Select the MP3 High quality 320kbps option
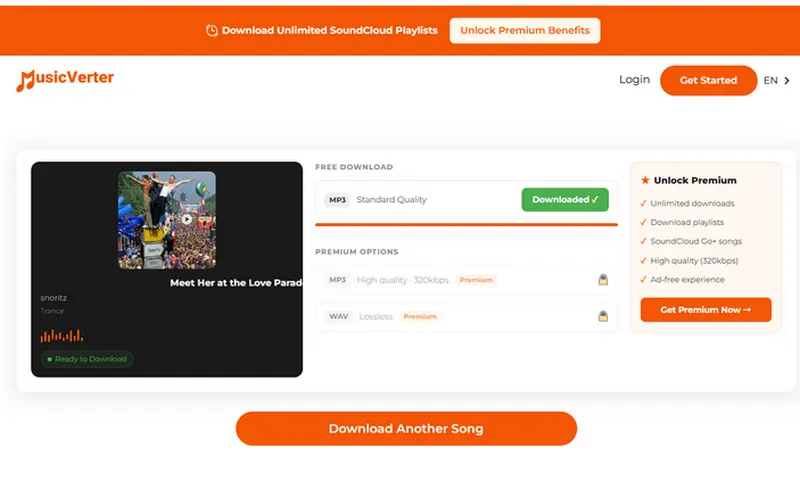The height and width of the screenshot is (497, 800). click(x=466, y=280)
